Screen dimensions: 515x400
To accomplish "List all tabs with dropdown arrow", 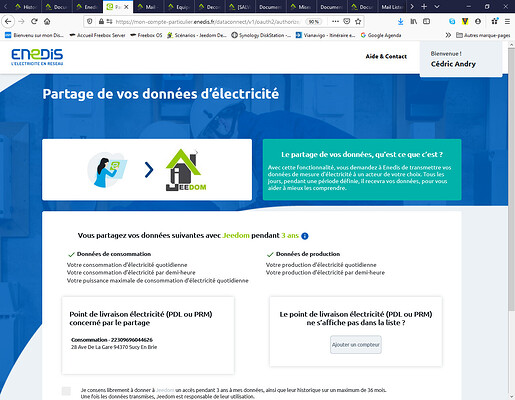I will pos(437,6).
